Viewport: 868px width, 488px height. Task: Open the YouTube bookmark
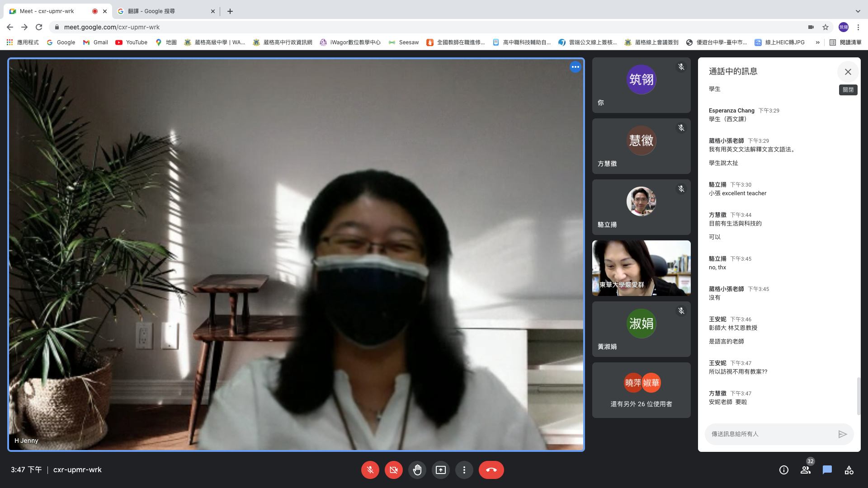tap(131, 42)
